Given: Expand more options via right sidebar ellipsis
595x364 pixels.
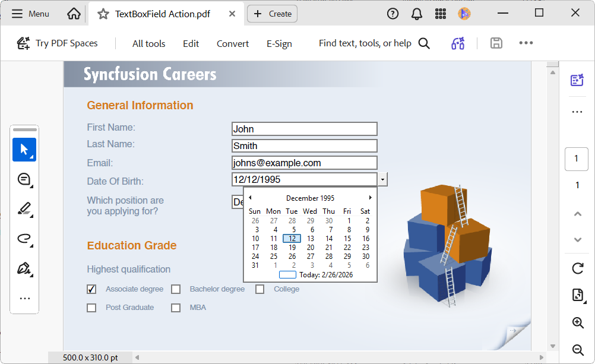Looking at the screenshot, I should (577, 111).
